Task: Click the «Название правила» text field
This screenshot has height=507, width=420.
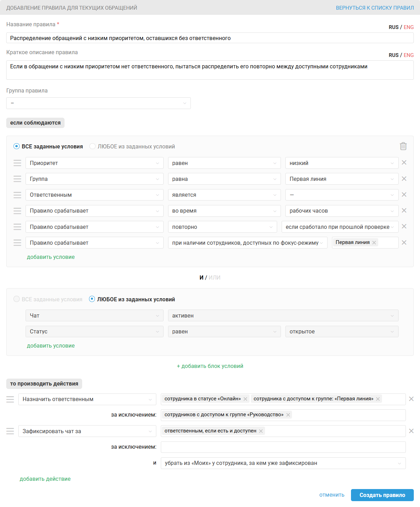Action: coord(210,38)
